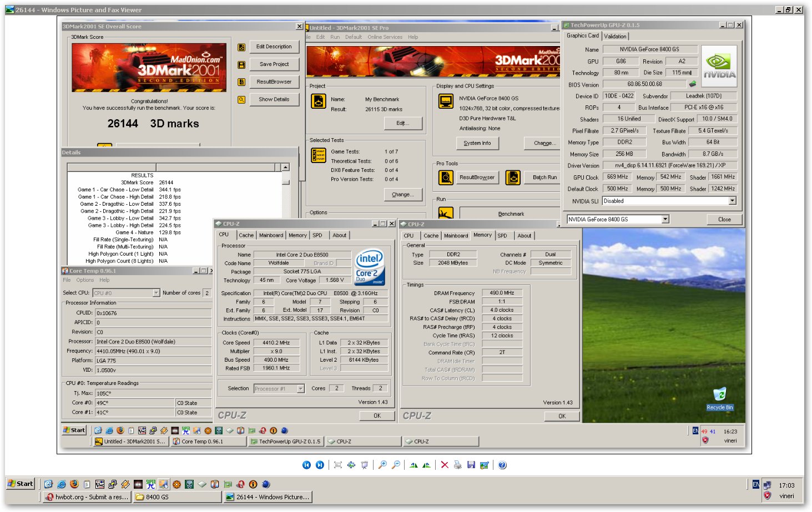This screenshot has width=812, height=512.
Task: Click Core Speed value 4410.2 MHz in CPU-Z
Action: [x=276, y=343]
